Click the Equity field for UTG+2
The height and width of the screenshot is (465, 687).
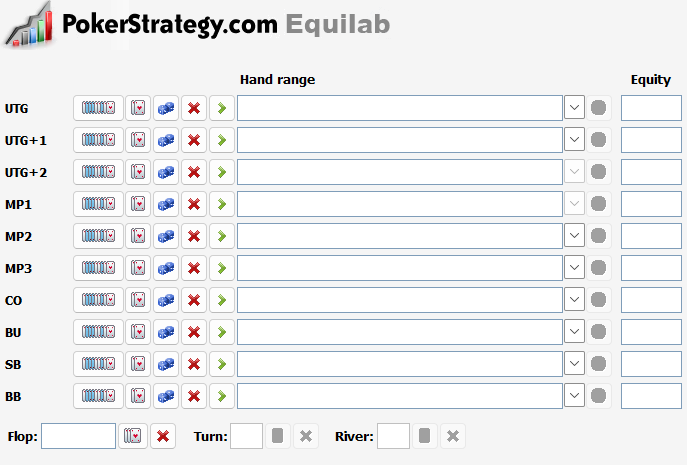tap(651, 172)
